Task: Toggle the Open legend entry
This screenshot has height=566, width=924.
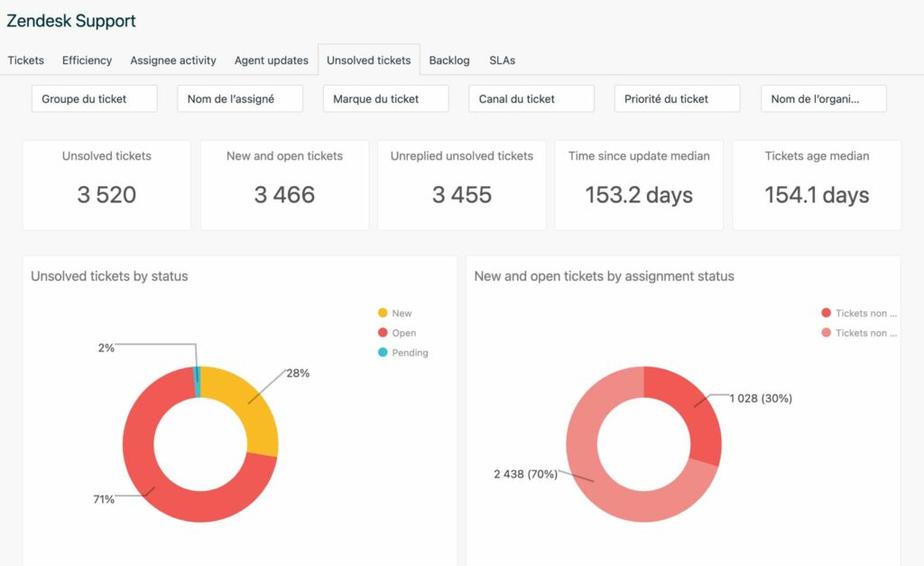Action: [397, 332]
